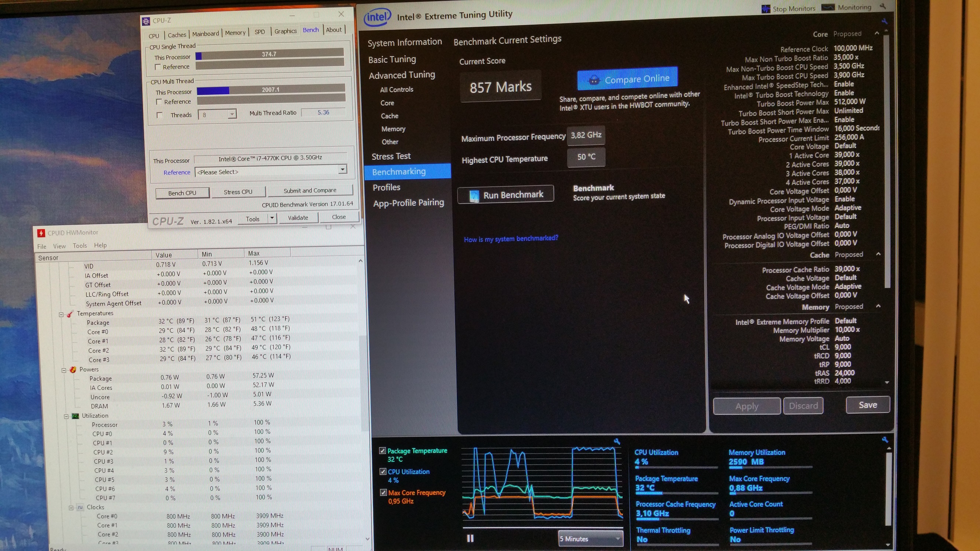The width and height of the screenshot is (980, 551).
Task: Click the Save button in XTU
Action: 868,405
